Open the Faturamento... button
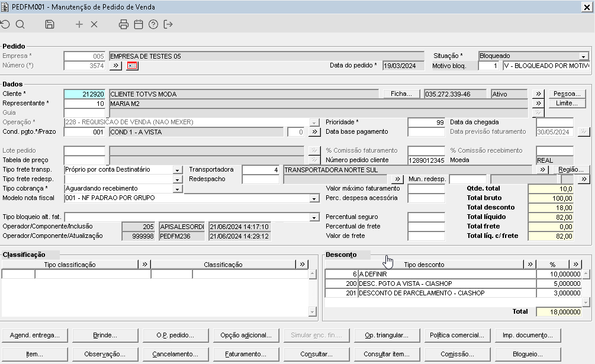 [x=246, y=354]
